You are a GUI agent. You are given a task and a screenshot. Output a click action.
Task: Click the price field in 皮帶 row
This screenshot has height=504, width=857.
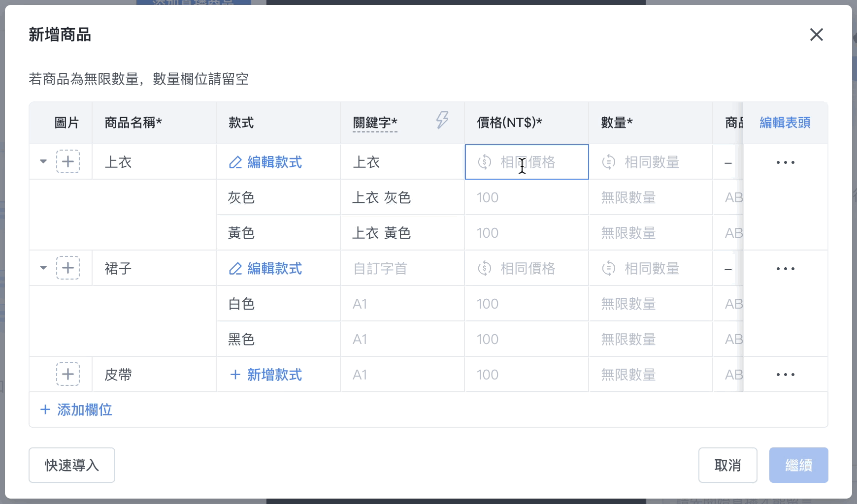527,375
